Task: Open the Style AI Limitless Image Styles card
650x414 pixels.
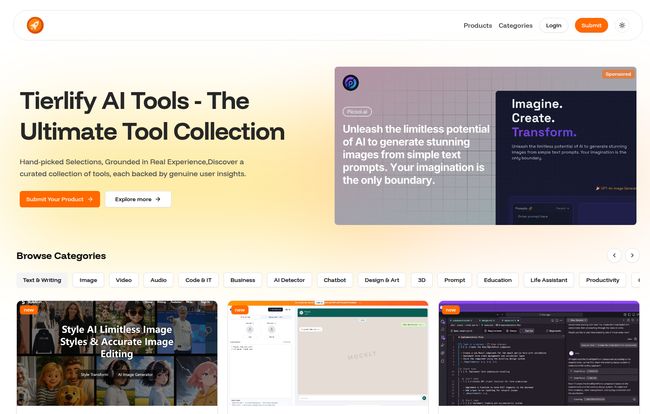Action: click(x=117, y=353)
